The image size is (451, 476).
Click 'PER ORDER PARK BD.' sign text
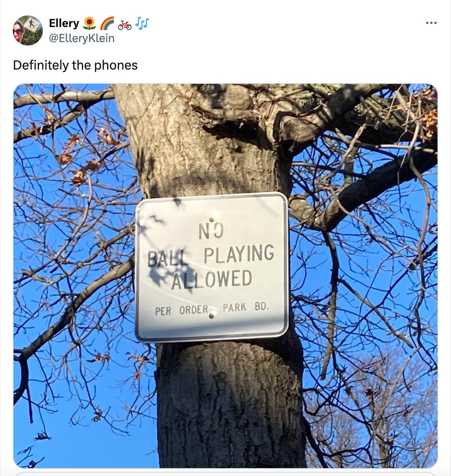click(x=212, y=309)
